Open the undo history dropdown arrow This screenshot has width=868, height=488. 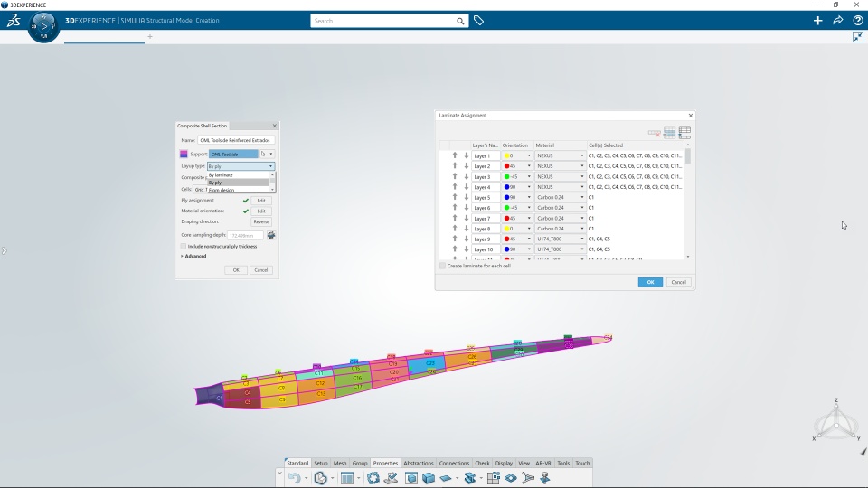point(307,479)
